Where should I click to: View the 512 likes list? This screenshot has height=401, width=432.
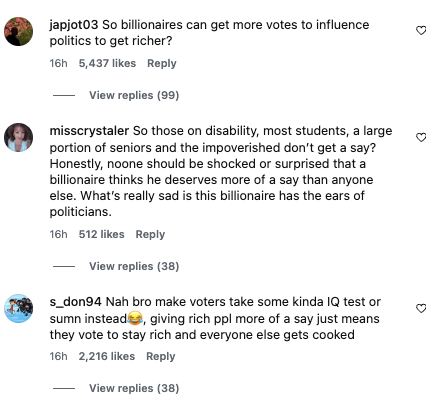[x=101, y=234]
